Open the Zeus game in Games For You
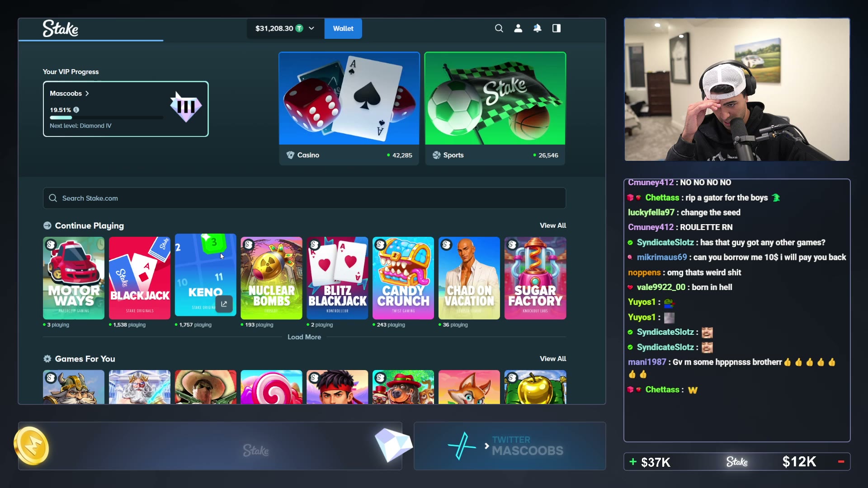868x488 pixels. (140, 387)
